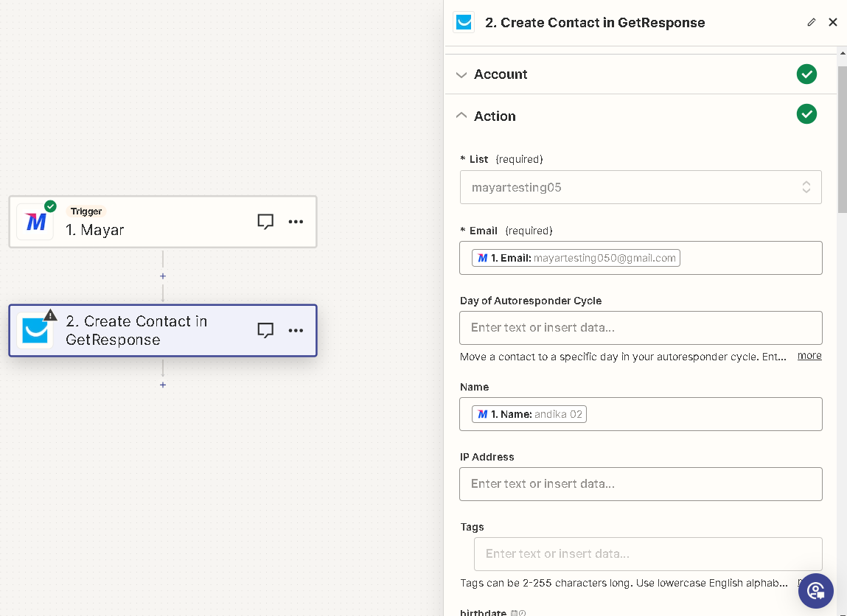
Task: Click the panel title Create Contact in GetResponse
Action: 595,23
